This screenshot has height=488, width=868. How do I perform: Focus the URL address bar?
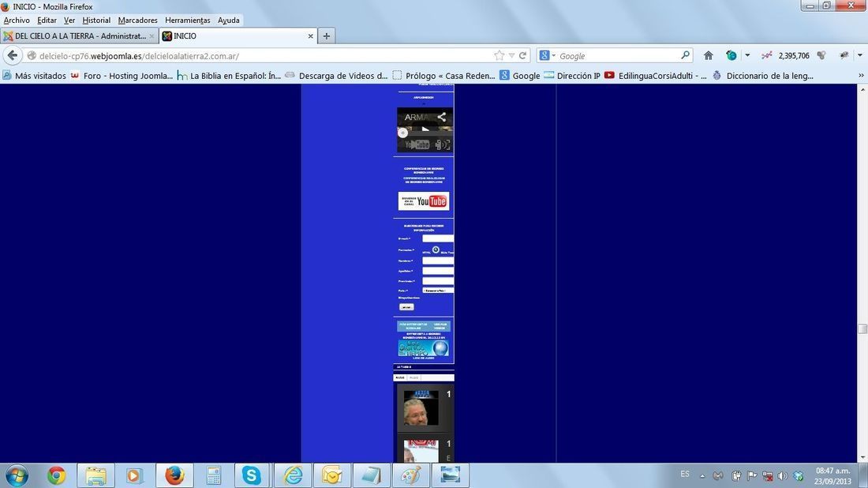coord(264,56)
